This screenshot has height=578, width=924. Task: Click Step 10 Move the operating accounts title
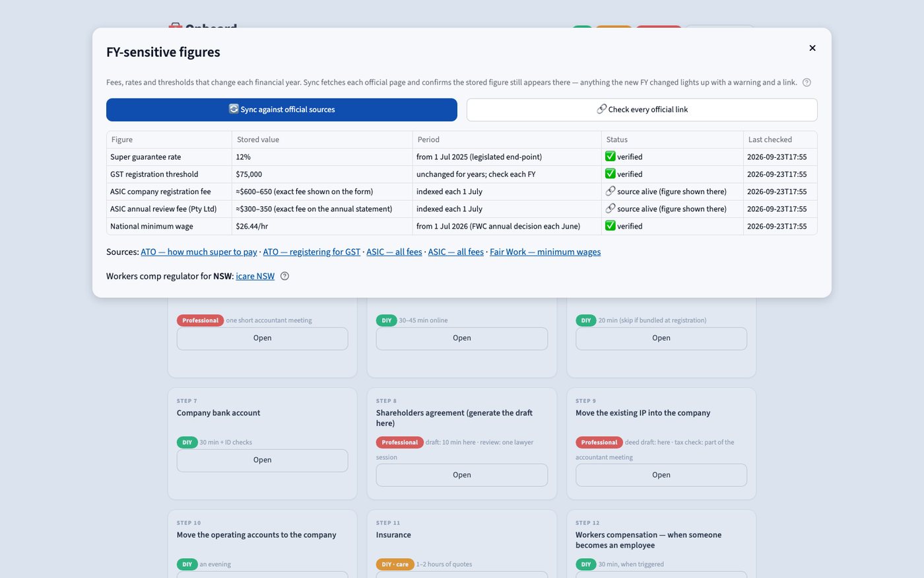point(256,535)
